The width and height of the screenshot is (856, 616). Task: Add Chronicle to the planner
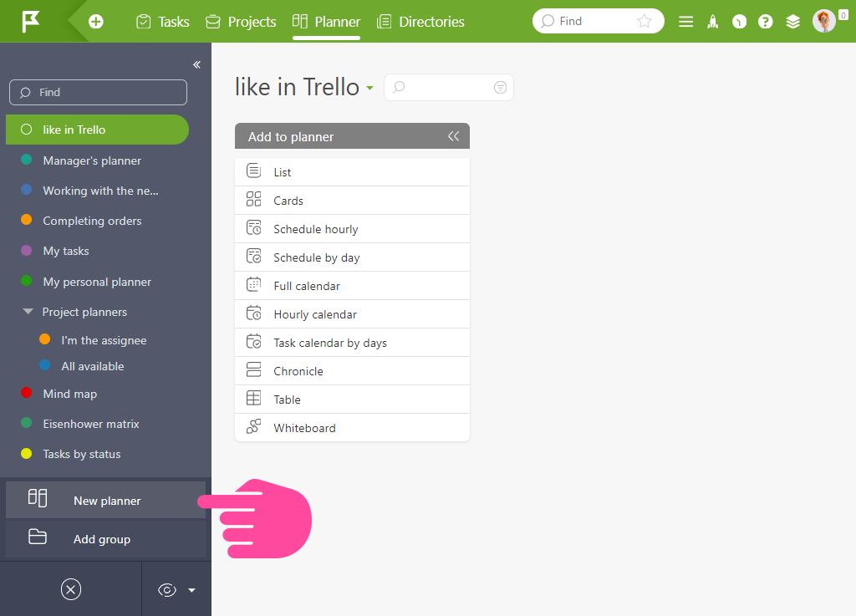click(x=352, y=370)
